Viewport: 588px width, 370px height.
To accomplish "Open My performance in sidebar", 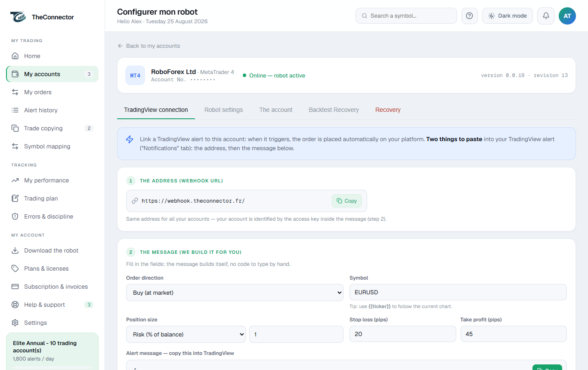I will pyautogui.click(x=52, y=180).
